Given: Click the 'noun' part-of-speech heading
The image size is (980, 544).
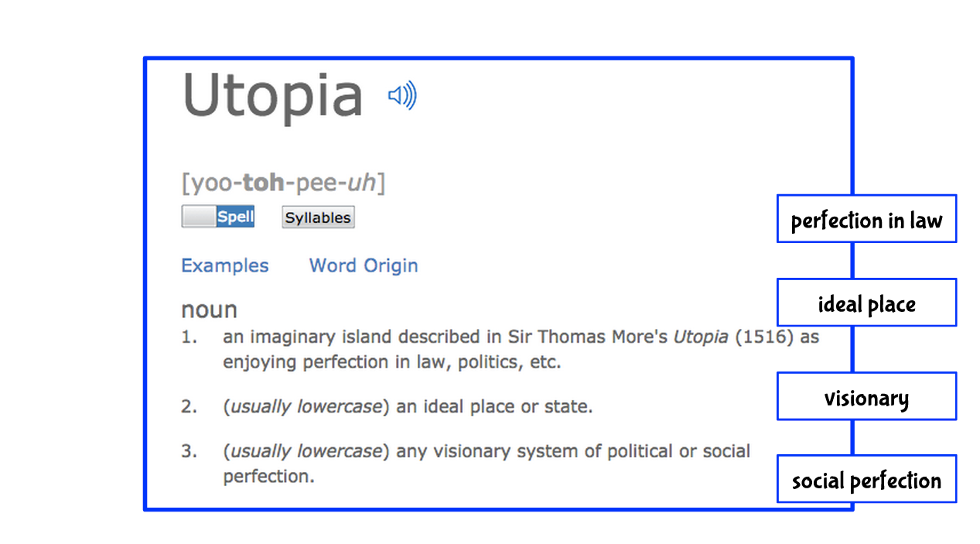Looking at the screenshot, I should [209, 310].
